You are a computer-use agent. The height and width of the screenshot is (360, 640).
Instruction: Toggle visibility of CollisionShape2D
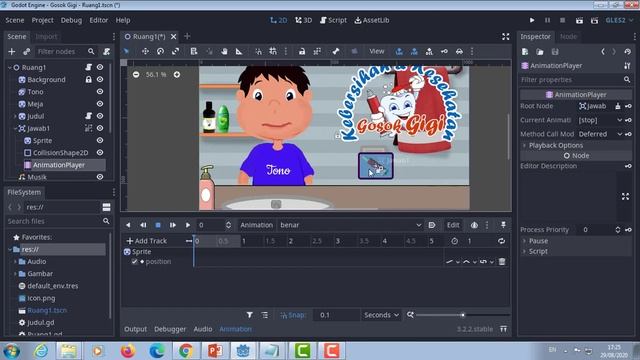(100, 153)
